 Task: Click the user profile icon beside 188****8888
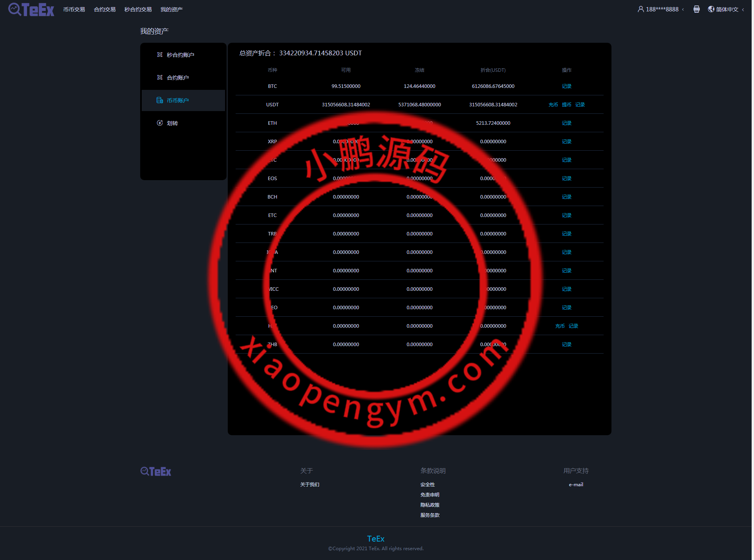(640, 9)
